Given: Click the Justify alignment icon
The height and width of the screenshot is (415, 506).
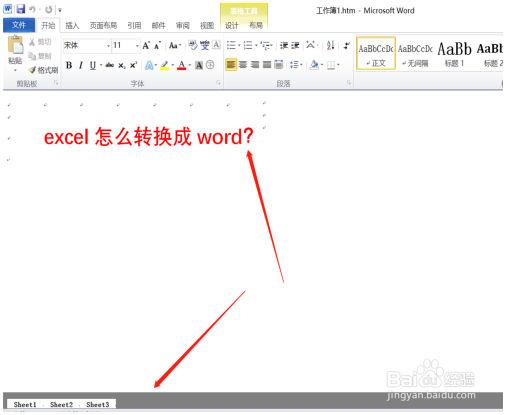Looking at the screenshot, I should tap(267, 65).
